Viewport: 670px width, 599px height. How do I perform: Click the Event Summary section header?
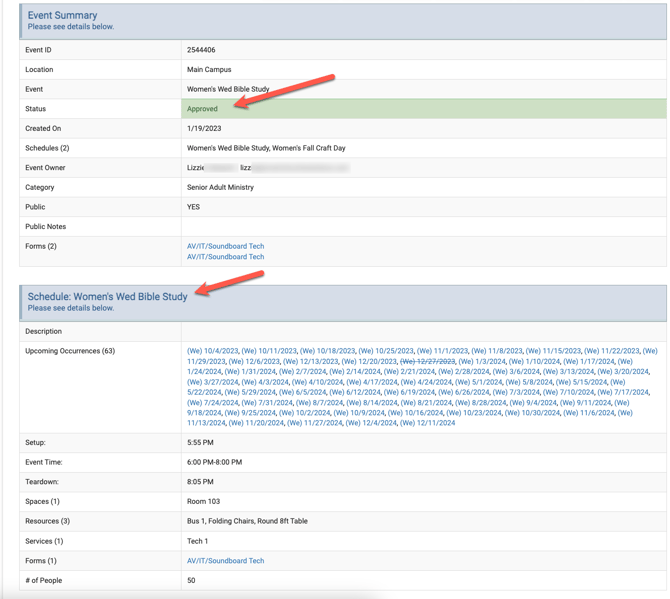63,16
